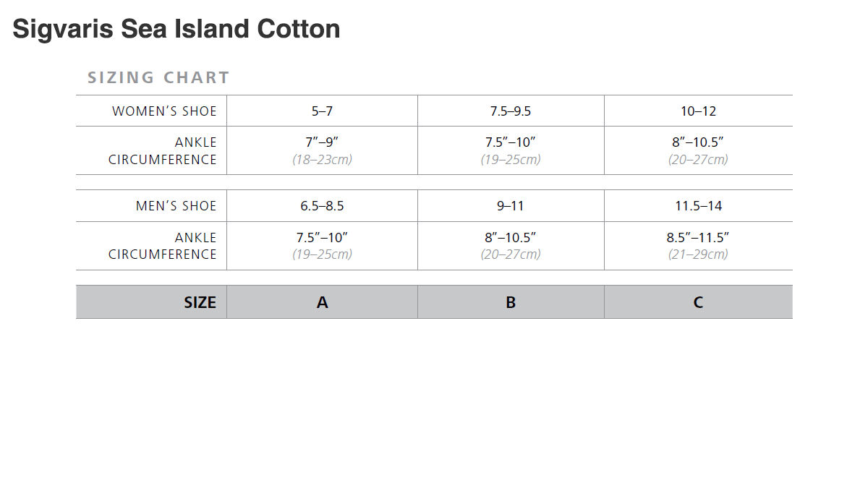Click the SIZE row header label
868x488 pixels.
tap(200, 302)
